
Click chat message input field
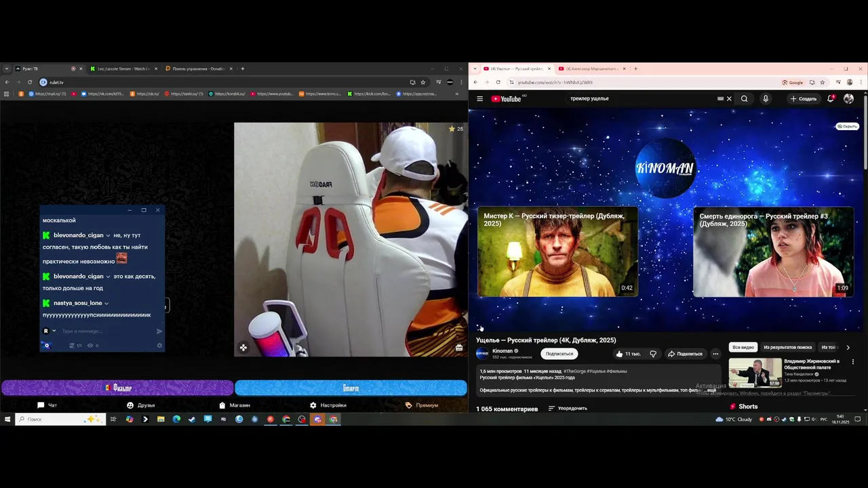[107, 331]
